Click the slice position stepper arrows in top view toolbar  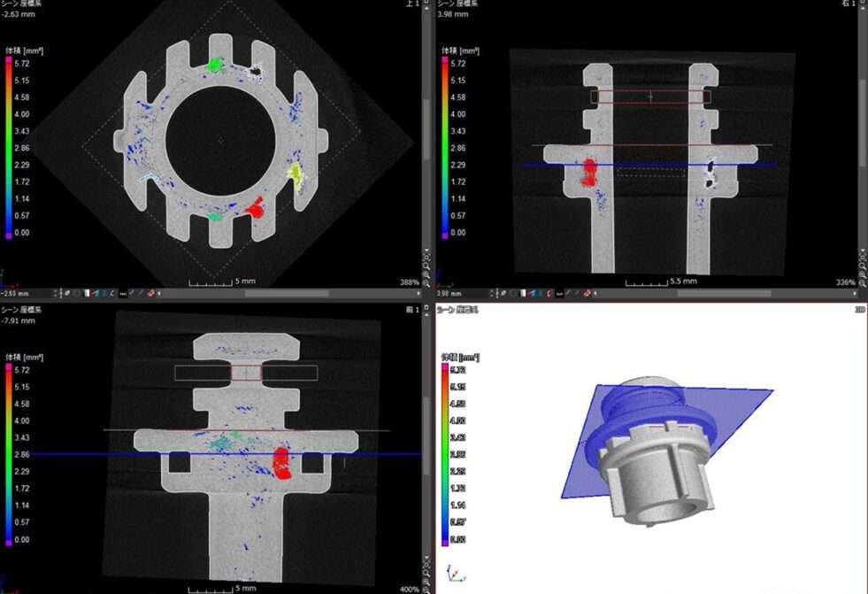coord(55,293)
